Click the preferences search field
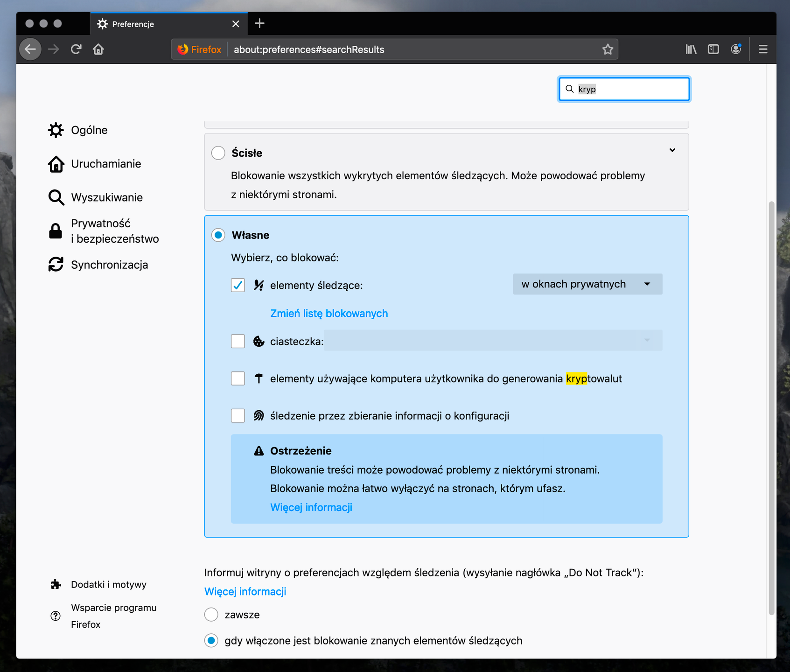Screen dimensions: 790x672 click(x=630, y=89)
